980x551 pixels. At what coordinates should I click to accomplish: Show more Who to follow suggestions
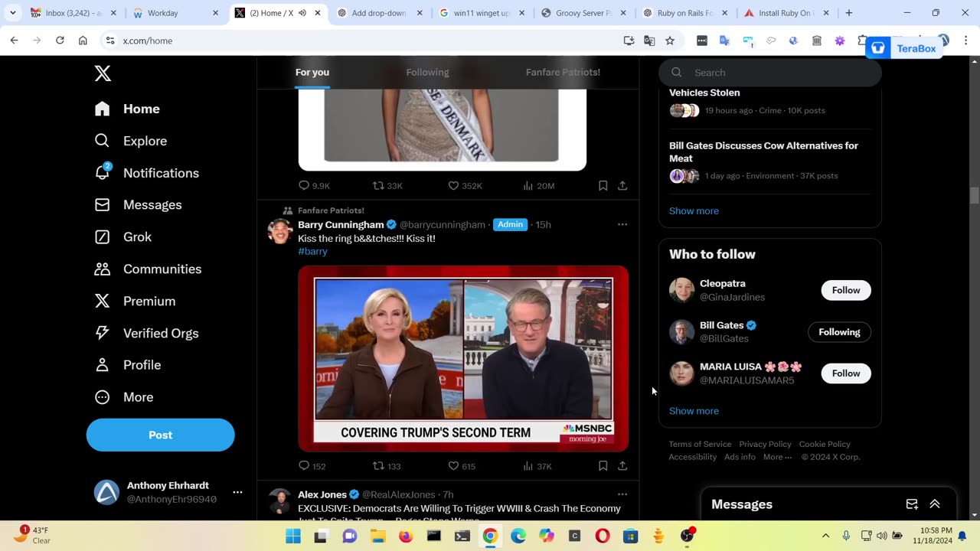[x=694, y=411]
